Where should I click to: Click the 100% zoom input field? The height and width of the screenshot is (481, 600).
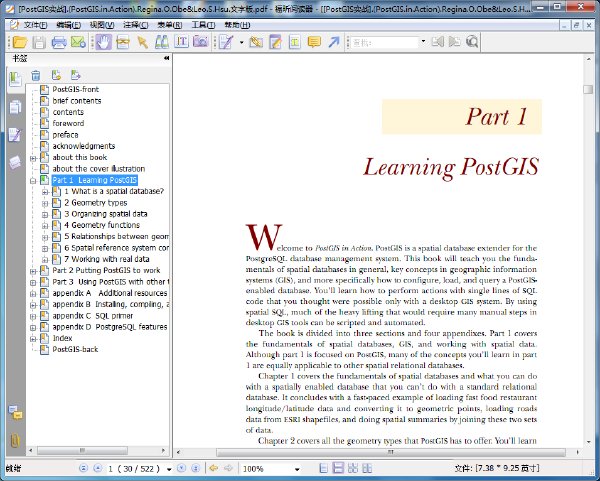(x=267, y=469)
